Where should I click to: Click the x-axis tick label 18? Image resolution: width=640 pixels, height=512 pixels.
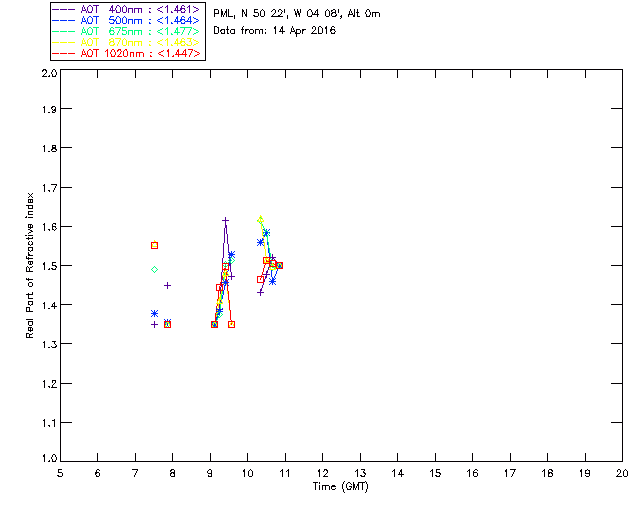pyautogui.click(x=547, y=473)
